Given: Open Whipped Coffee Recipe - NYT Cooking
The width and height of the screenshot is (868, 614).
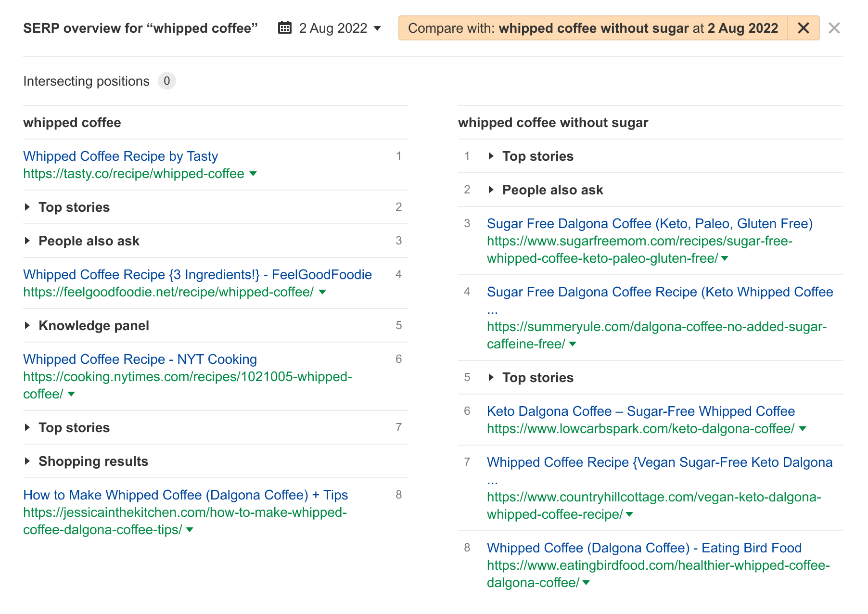Looking at the screenshot, I should pos(140,359).
